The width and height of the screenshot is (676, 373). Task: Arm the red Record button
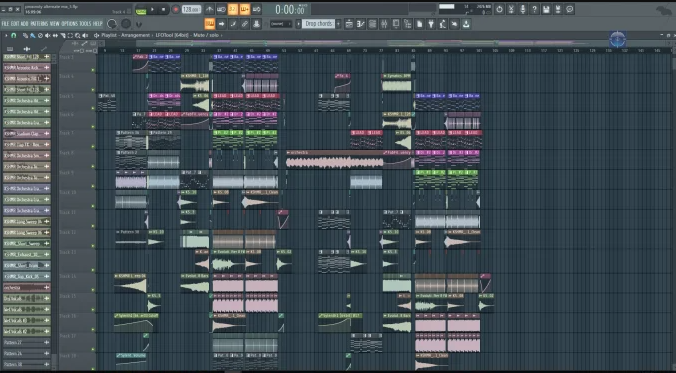175,9
